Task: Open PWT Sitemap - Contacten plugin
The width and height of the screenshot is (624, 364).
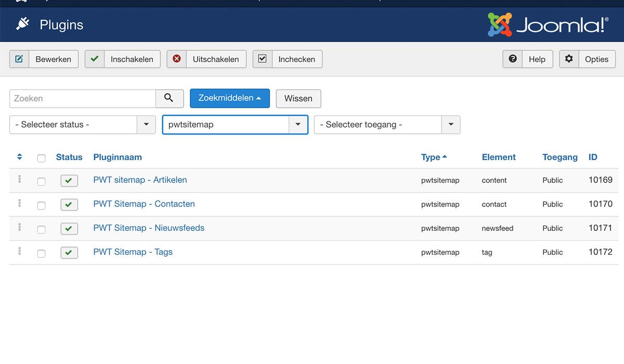Action: tap(144, 204)
